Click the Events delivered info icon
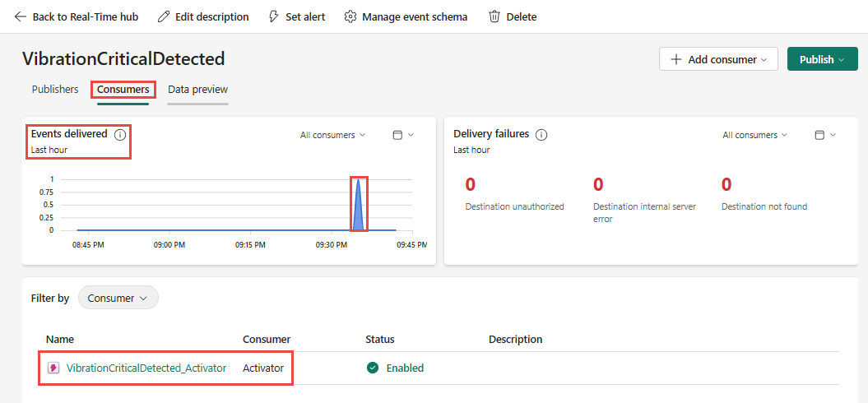Viewport: 868px width, 403px height. pyautogui.click(x=120, y=134)
